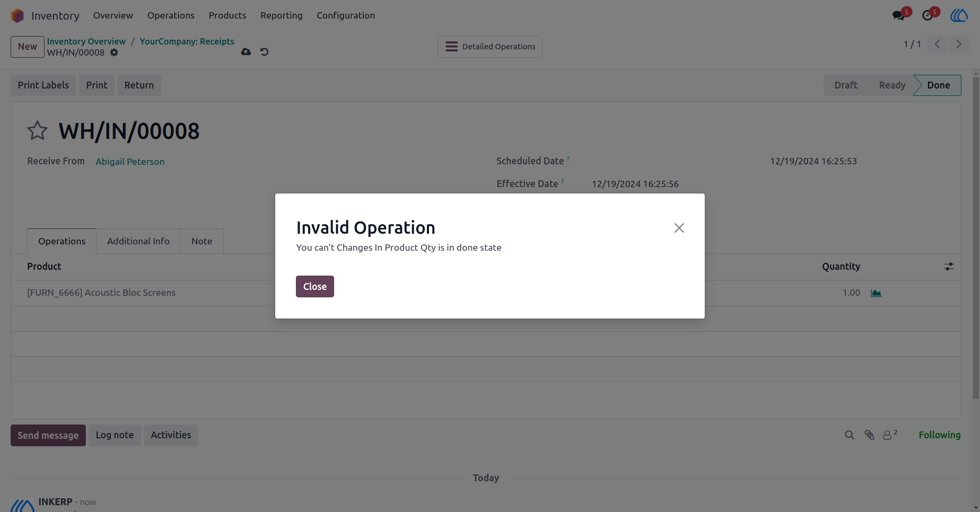The image size is (980, 512).
Task: Click the INKERP message avatar
Action: (x=23, y=505)
